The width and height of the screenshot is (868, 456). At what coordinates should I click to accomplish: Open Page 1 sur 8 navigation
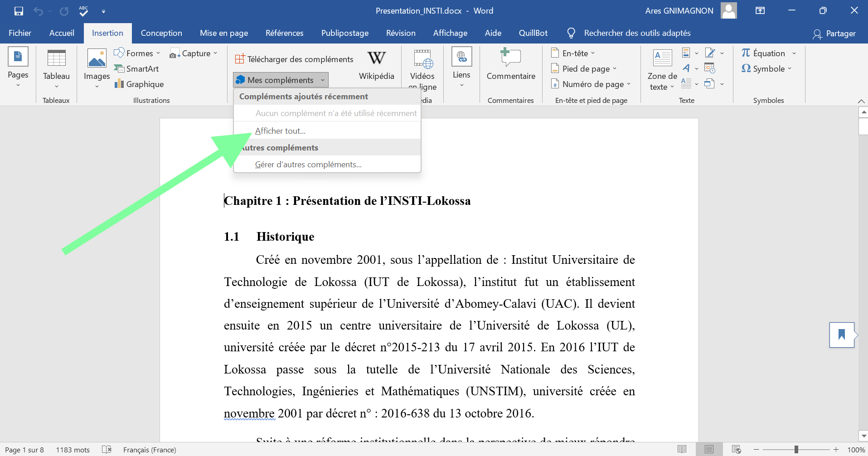coord(24,450)
